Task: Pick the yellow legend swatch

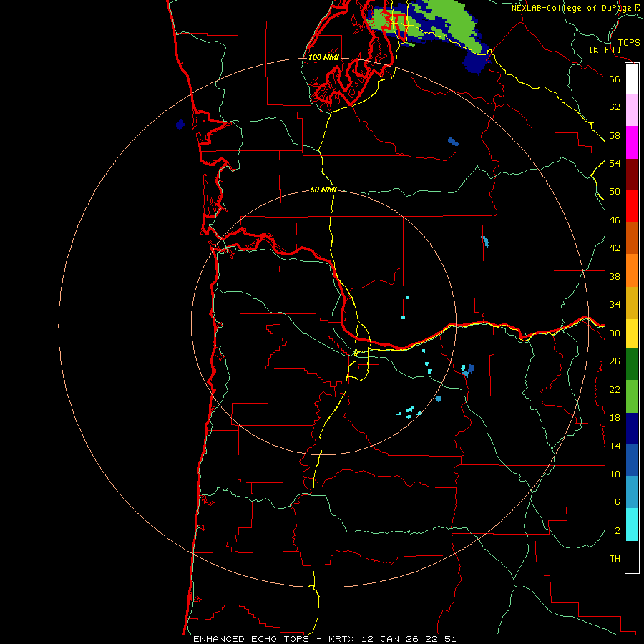Action: coord(632,333)
